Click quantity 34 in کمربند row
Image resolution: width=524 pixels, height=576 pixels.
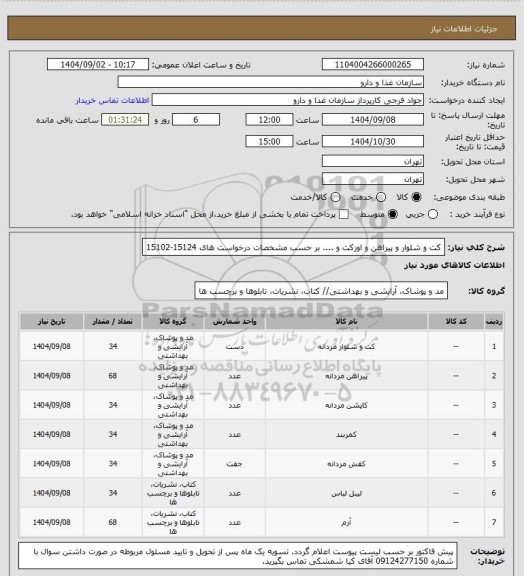tap(112, 434)
